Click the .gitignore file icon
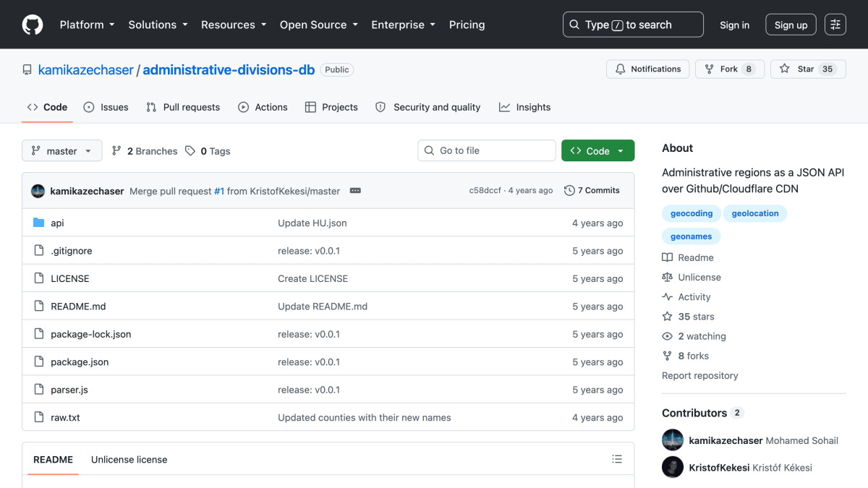 (x=39, y=251)
